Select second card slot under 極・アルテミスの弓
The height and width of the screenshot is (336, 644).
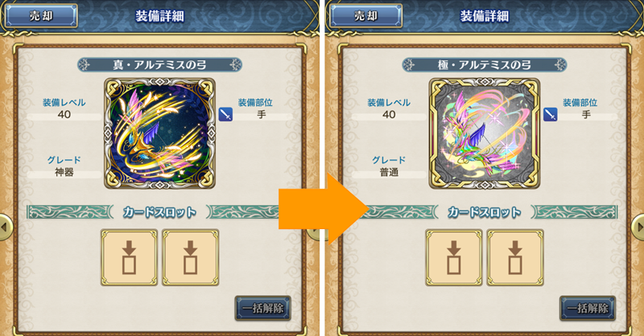pos(515,258)
